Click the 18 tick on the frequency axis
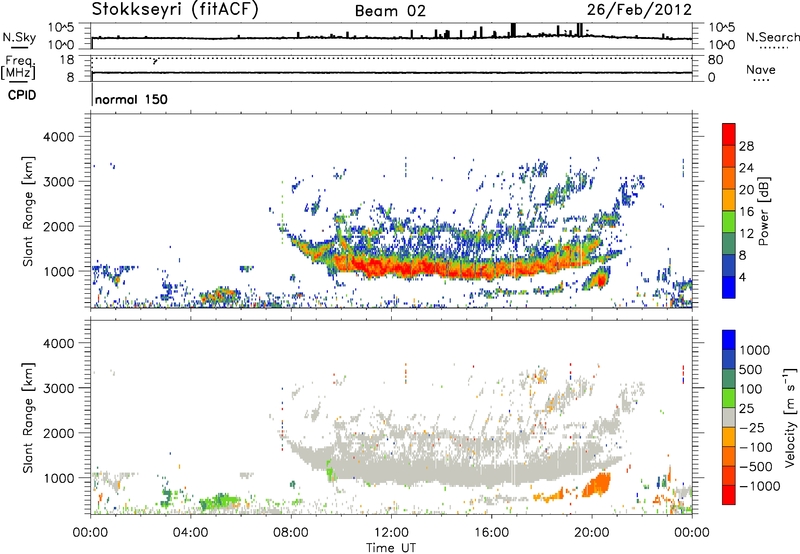The image size is (800, 554). [x=67, y=60]
